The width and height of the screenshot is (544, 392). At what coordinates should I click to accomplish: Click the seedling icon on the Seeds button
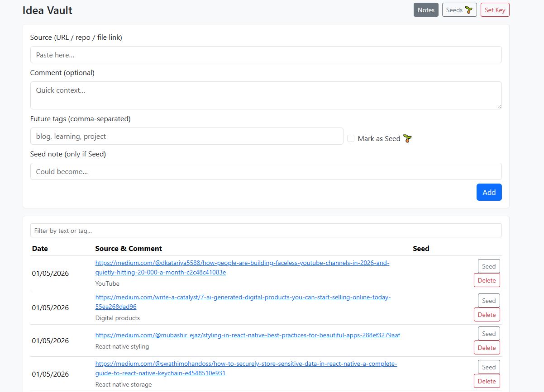pos(469,9)
